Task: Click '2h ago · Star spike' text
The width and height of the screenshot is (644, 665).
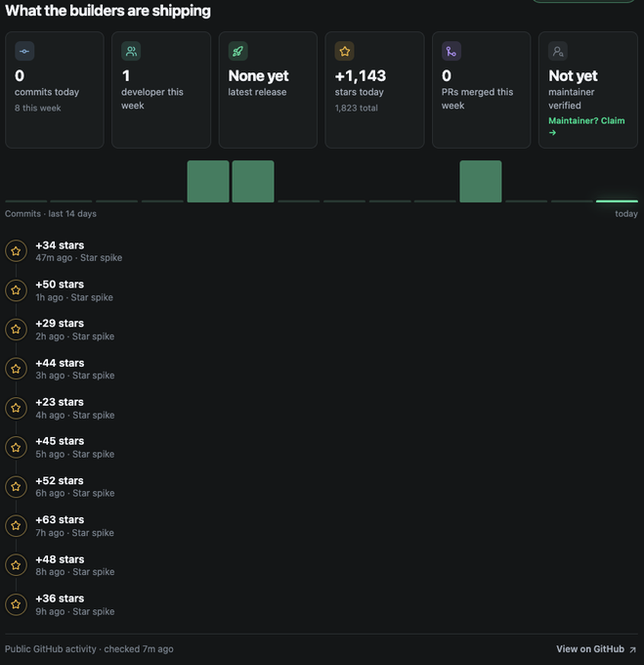Action: [x=75, y=336]
